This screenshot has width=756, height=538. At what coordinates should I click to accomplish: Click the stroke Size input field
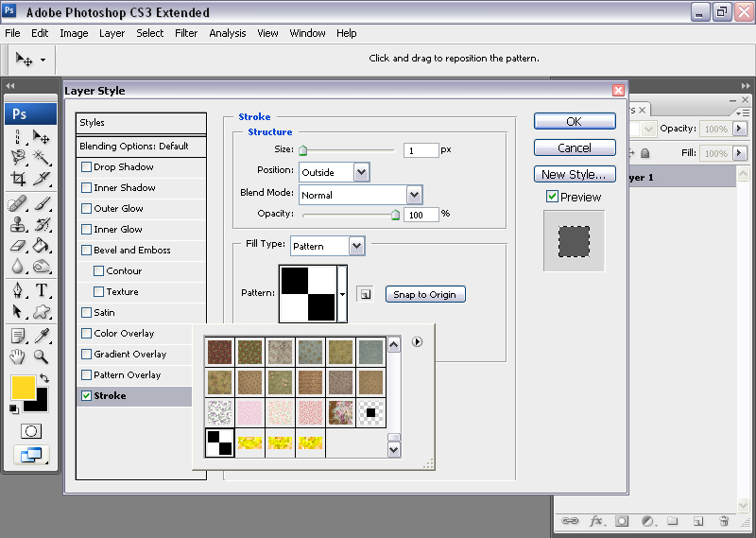(x=421, y=150)
